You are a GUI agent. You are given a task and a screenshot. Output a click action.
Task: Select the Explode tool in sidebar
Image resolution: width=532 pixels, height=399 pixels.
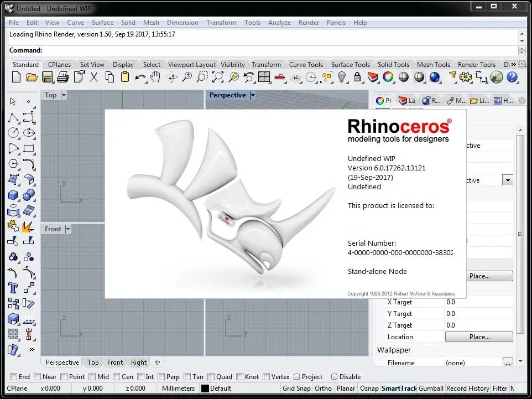point(28,226)
